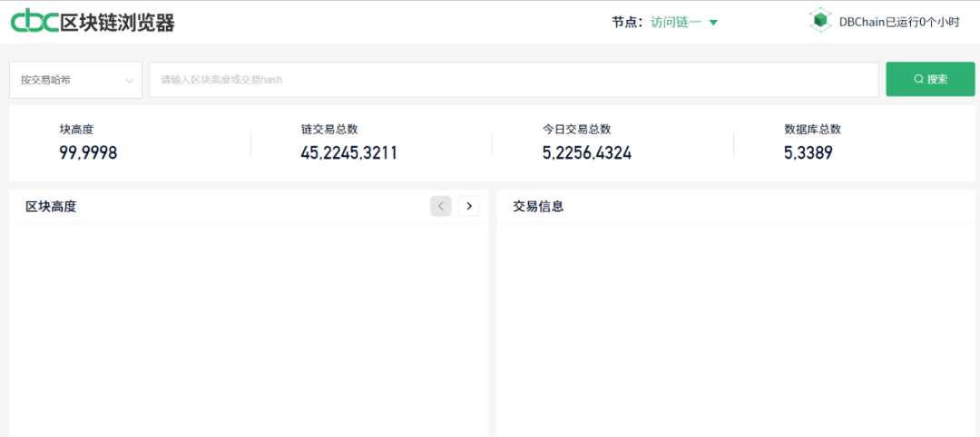Open the 按交易哈希 search type dropdown

[x=75, y=80]
